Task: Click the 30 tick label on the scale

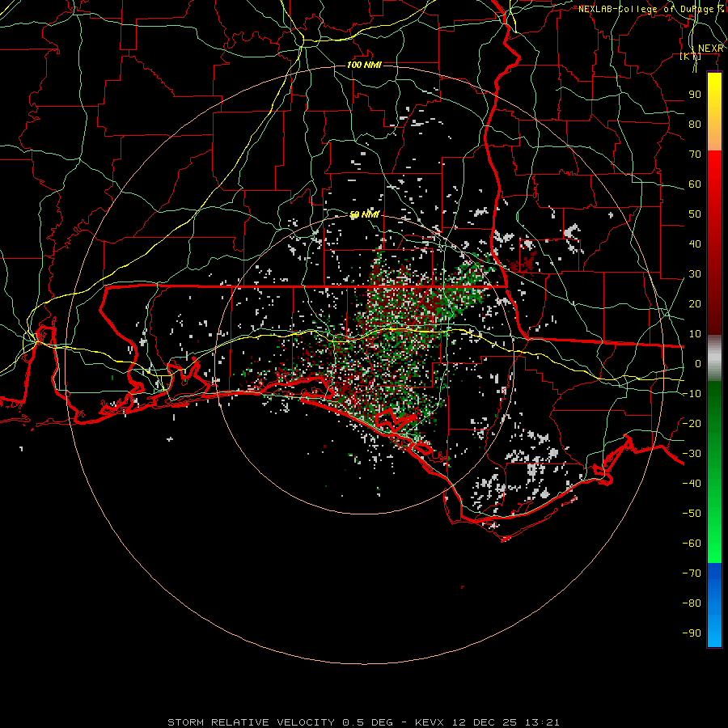Action: 695,274
